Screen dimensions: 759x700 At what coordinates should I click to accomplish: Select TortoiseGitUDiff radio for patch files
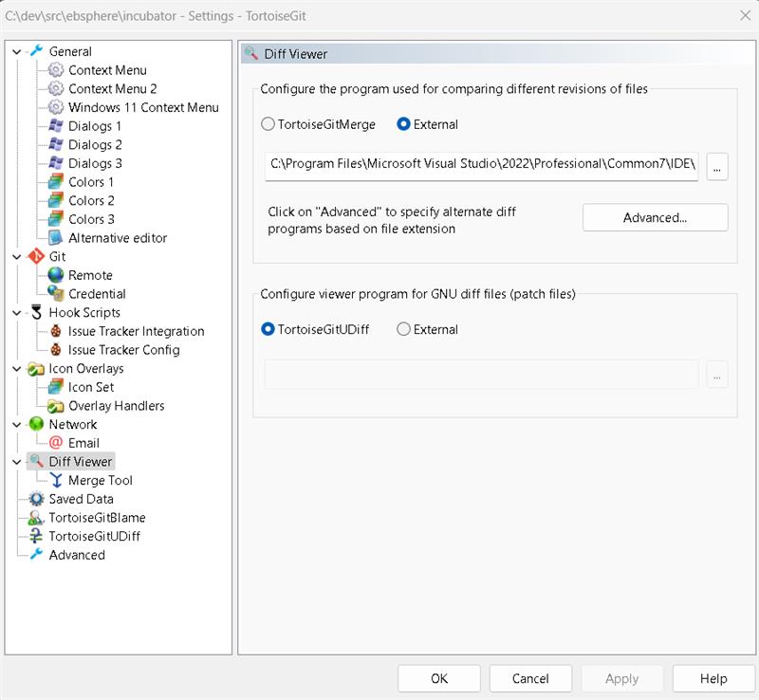point(268,329)
